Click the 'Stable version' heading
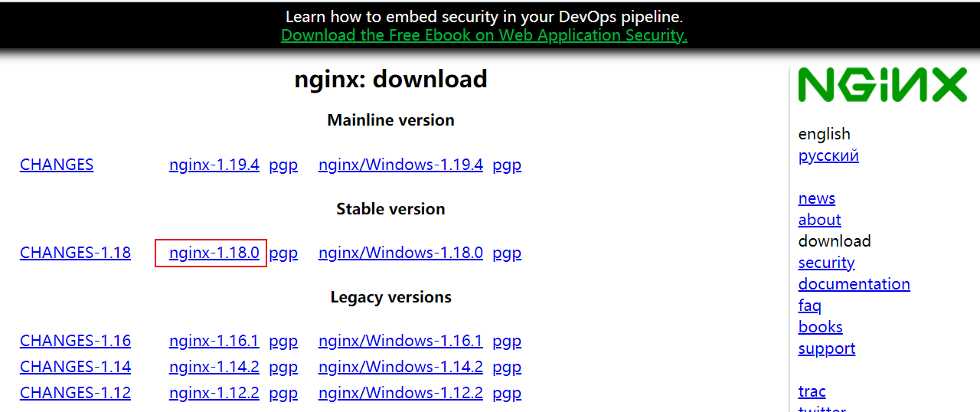The width and height of the screenshot is (980, 412). 390,209
